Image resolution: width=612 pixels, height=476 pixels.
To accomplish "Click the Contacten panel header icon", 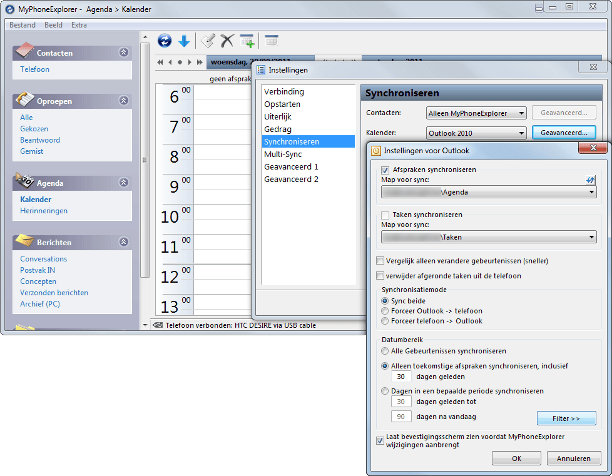I will [x=24, y=50].
